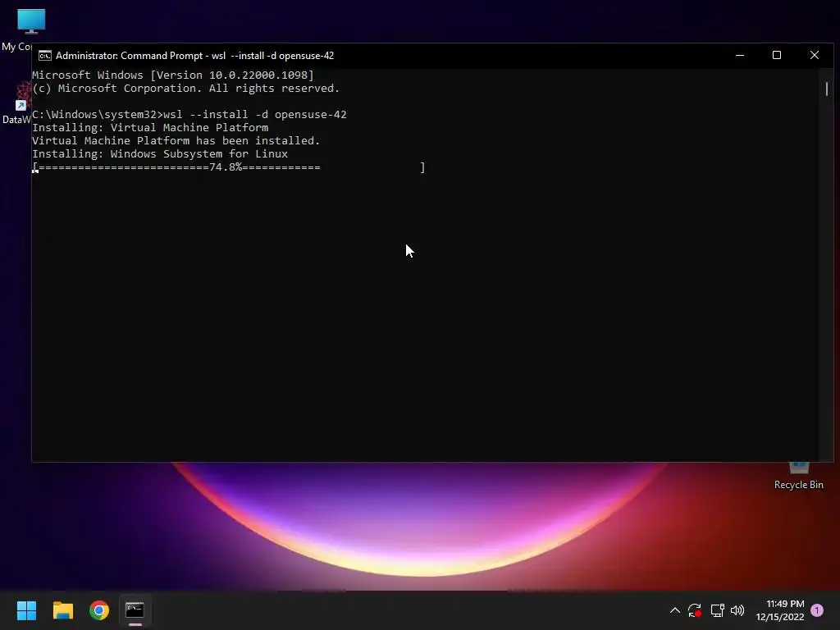Click the Command Prompt scrollbar thumb
840x630 pixels.
click(827, 89)
